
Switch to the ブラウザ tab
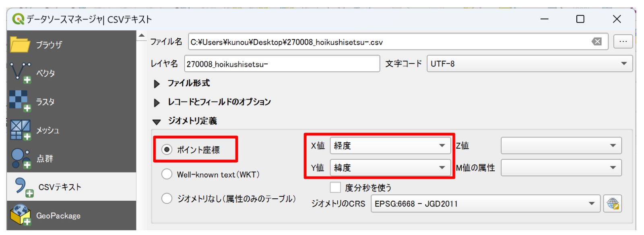click(71, 45)
